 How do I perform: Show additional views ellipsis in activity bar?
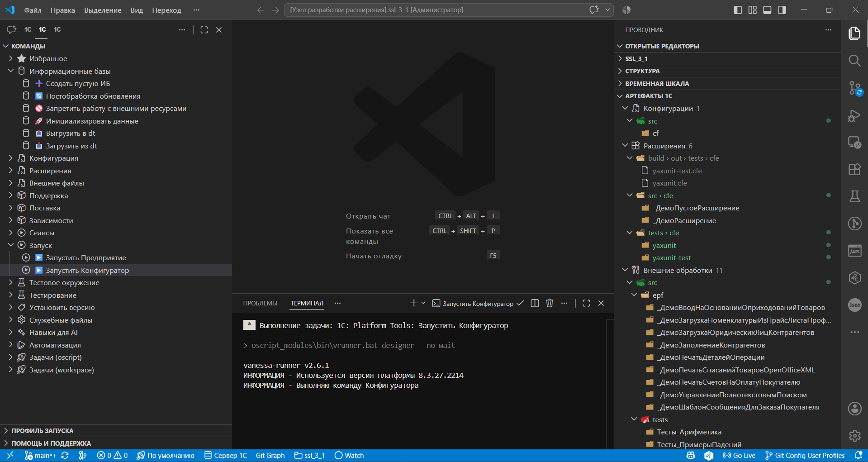tap(854, 332)
